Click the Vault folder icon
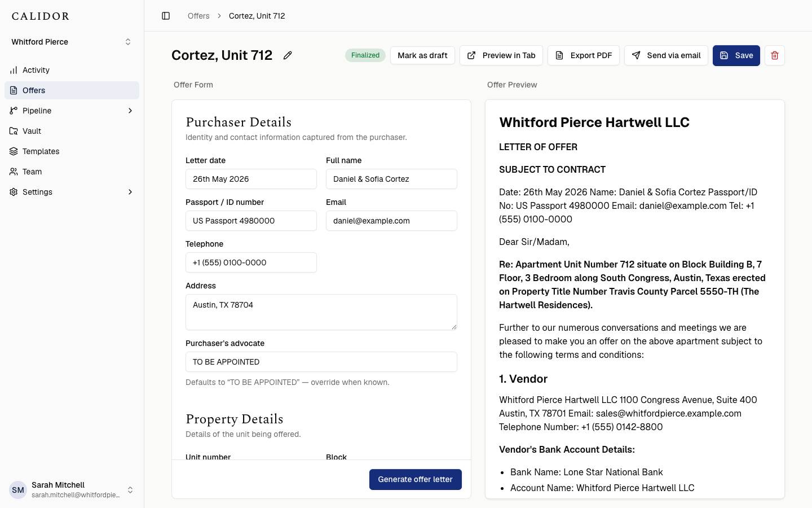This screenshot has height=508, width=812. [14, 131]
